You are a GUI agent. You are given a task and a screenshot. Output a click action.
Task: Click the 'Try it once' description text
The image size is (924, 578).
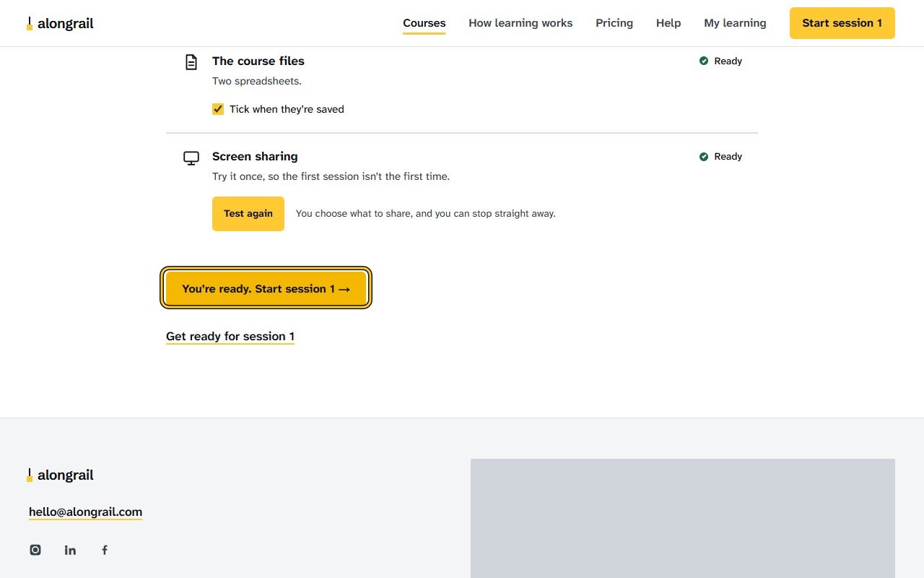331,176
